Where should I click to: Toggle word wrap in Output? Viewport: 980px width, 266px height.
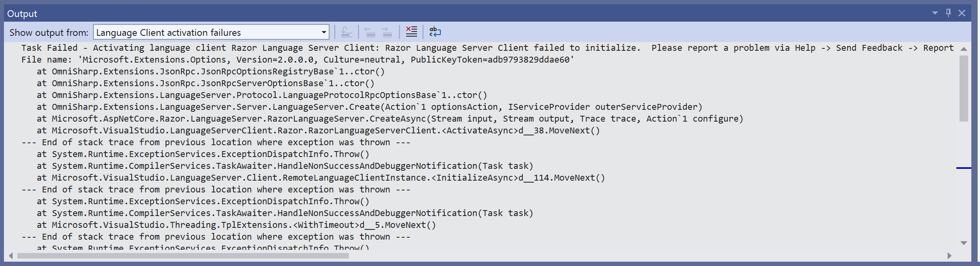click(435, 32)
